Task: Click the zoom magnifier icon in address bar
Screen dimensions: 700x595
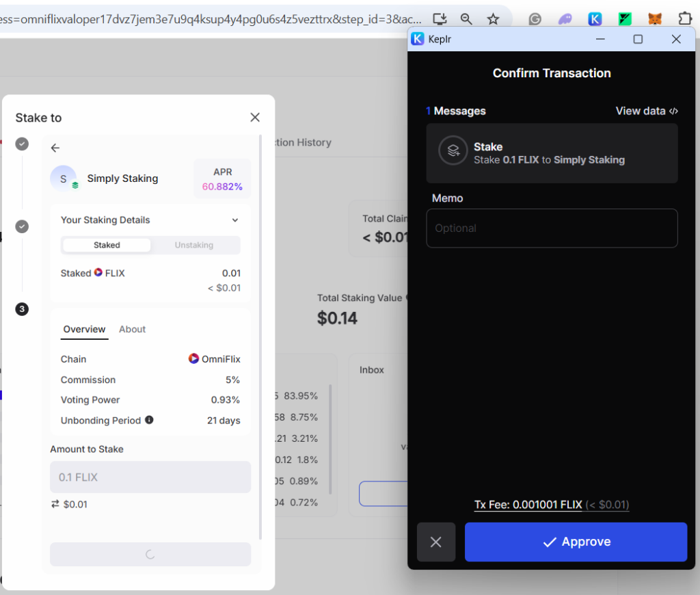Action: [x=466, y=19]
